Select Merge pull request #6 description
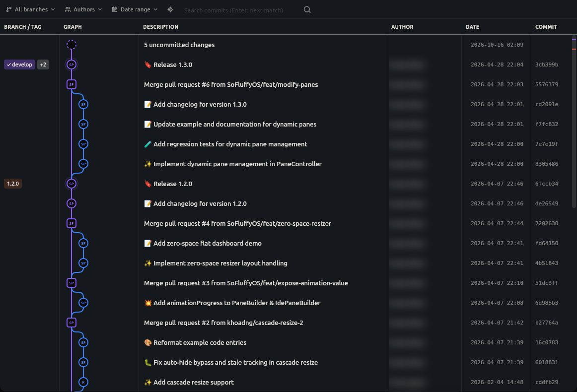This screenshot has height=392, width=577. (231, 84)
